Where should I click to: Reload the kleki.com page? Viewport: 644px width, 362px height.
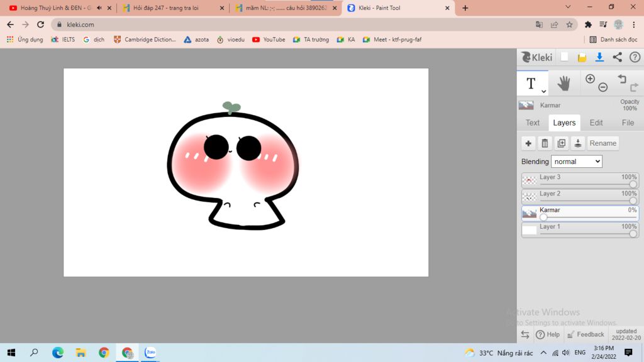coord(40,25)
